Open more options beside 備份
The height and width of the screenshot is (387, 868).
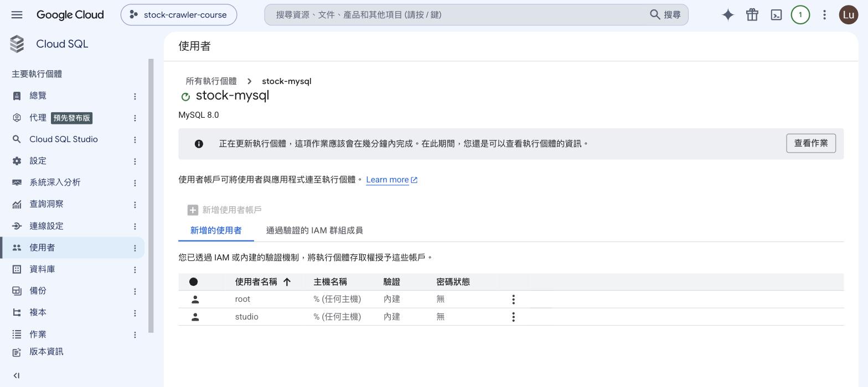click(x=135, y=291)
